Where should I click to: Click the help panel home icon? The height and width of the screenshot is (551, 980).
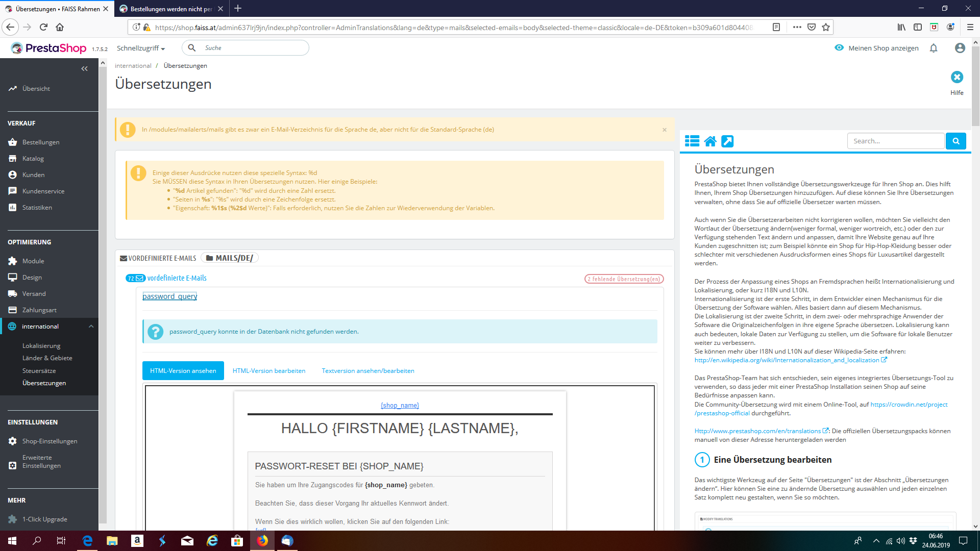pyautogui.click(x=710, y=141)
